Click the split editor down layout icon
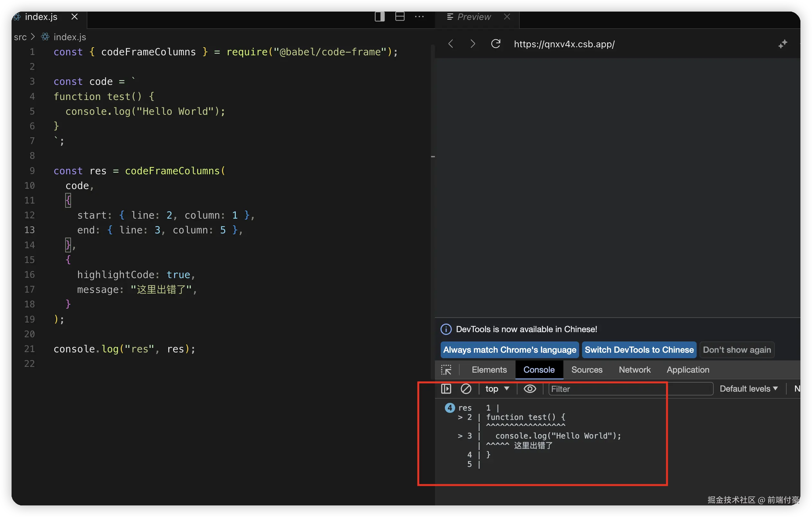Screen dimensions: 812x517 pyautogui.click(x=400, y=16)
